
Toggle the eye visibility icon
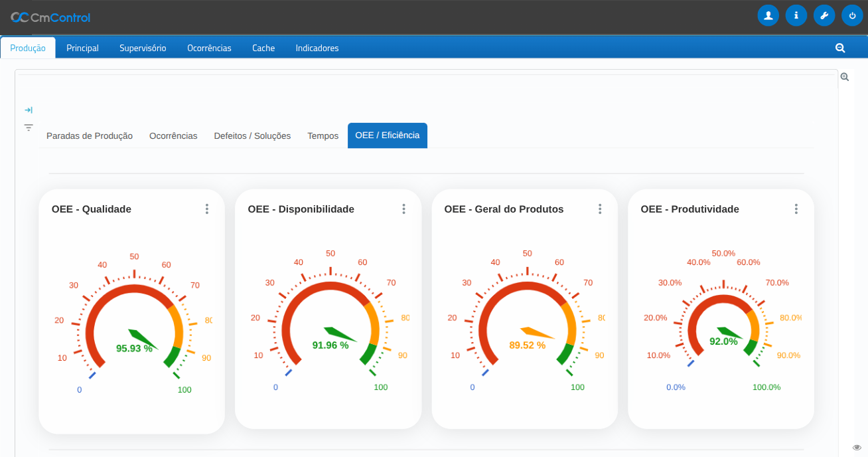[857, 448]
